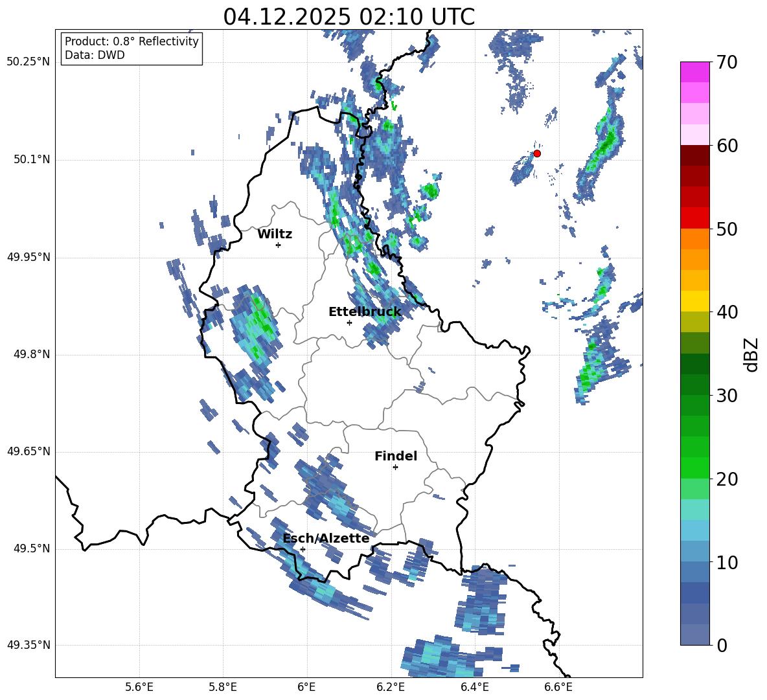Pick the light blue colorbar swatch above 10
The image size is (767, 700).
695,551
